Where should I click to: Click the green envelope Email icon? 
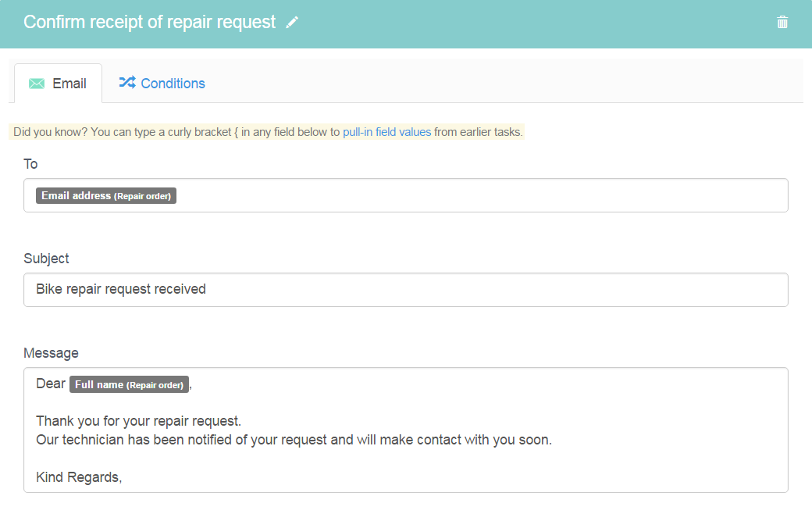[37, 84]
